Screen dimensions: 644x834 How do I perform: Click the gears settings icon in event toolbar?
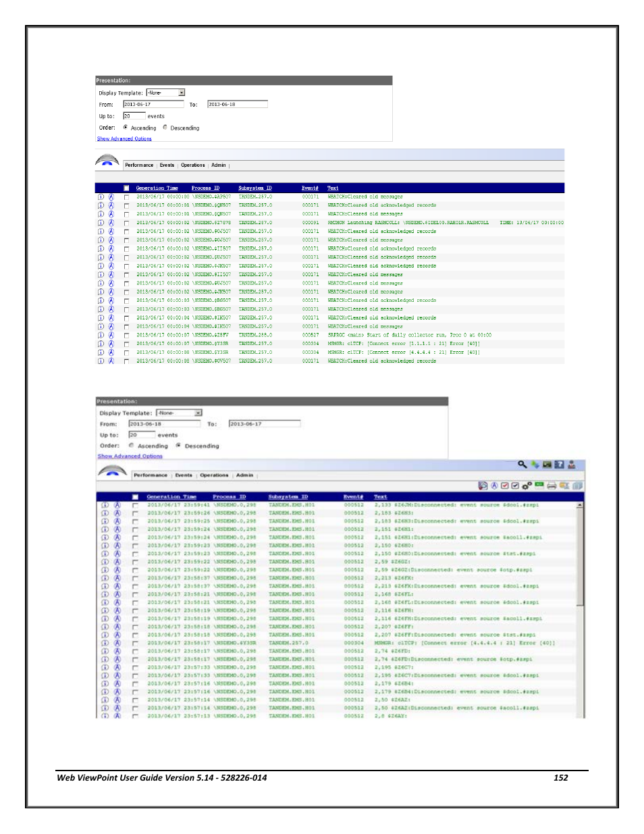527,486
